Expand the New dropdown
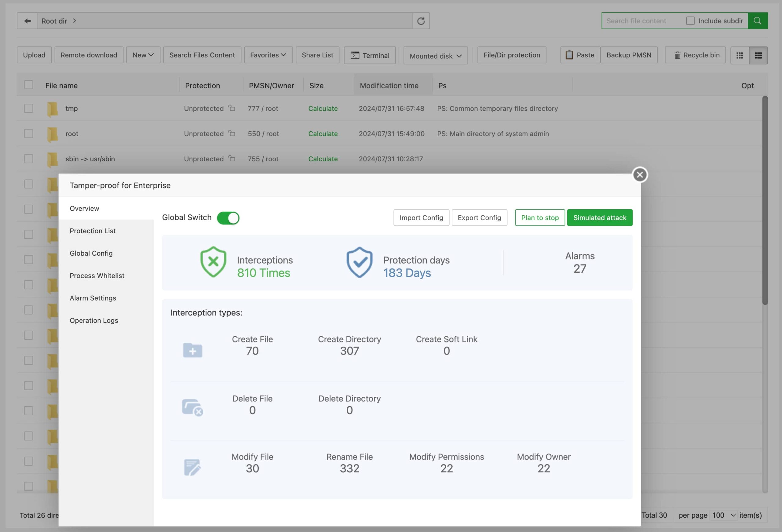Viewport: 782px width, 532px height. tap(143, 55)
